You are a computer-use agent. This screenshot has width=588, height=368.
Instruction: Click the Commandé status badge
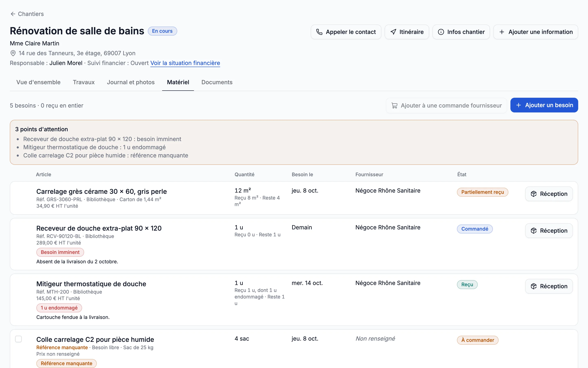[475, 229]
